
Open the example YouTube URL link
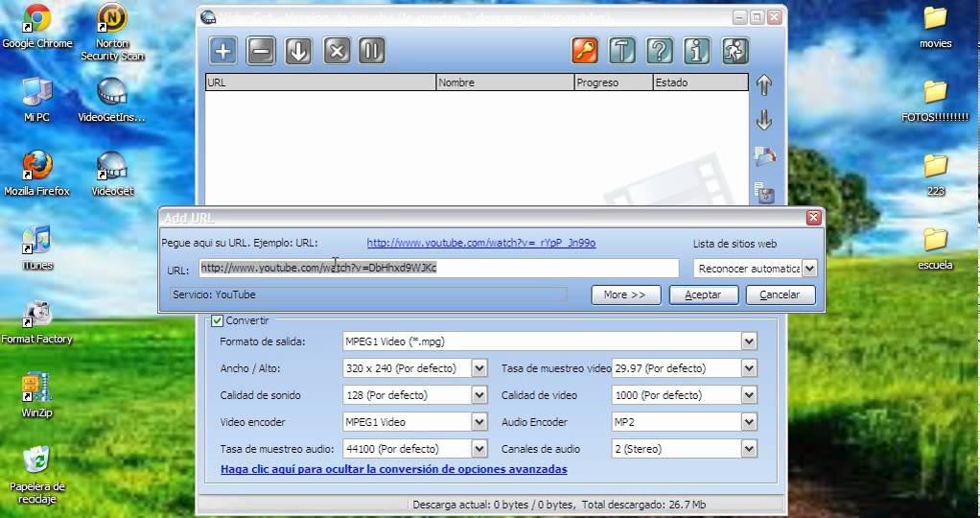pos(481,244)
